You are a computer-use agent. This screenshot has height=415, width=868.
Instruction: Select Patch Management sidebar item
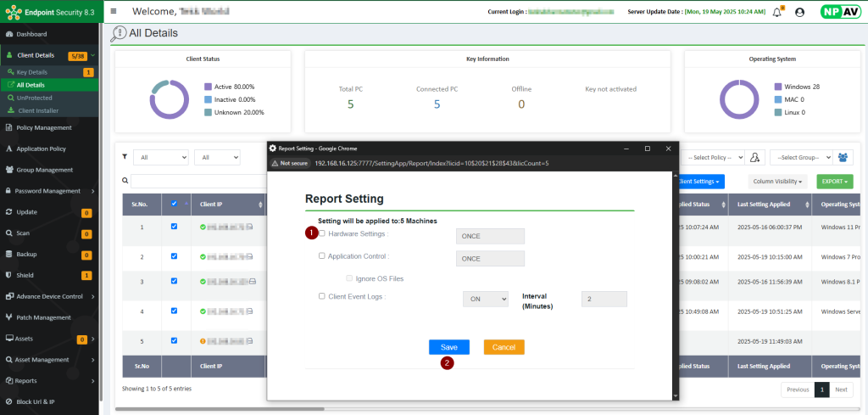tap(43, 317)
